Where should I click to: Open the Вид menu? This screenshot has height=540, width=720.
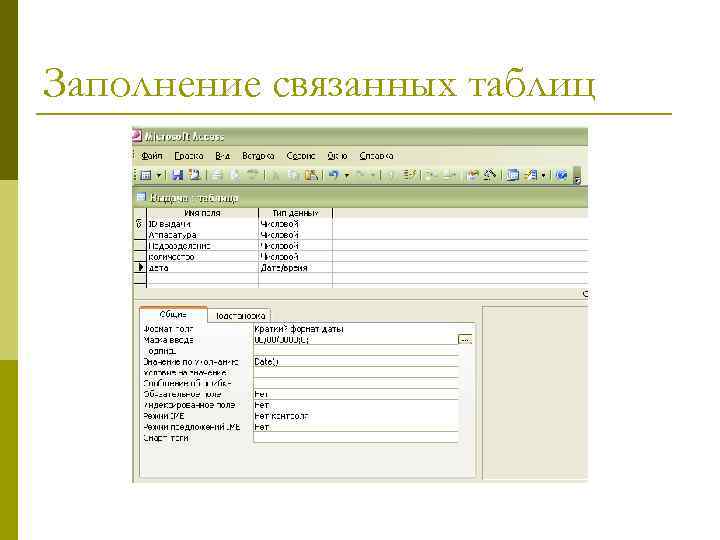tap(223, 156)
